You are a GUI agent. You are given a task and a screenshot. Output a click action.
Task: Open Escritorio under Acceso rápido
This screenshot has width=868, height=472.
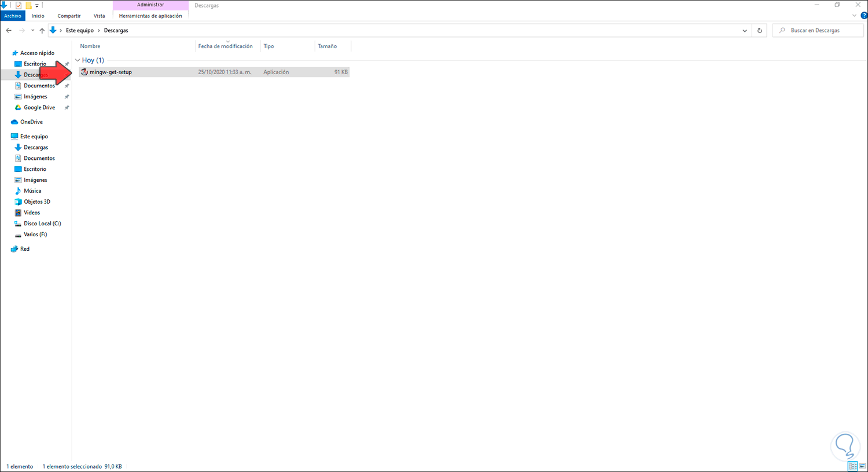pyautogui.click(x=35, y=64)
